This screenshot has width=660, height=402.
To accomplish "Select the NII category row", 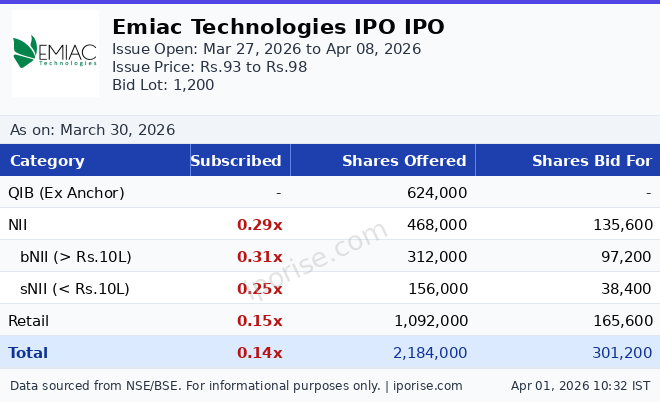I will click(x=19, y=225).
